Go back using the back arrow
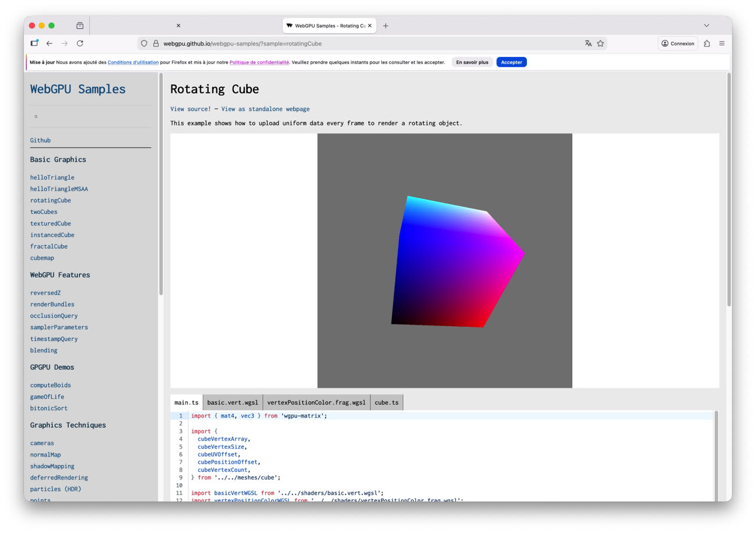756x533 pixels. (x=49, y=43)
